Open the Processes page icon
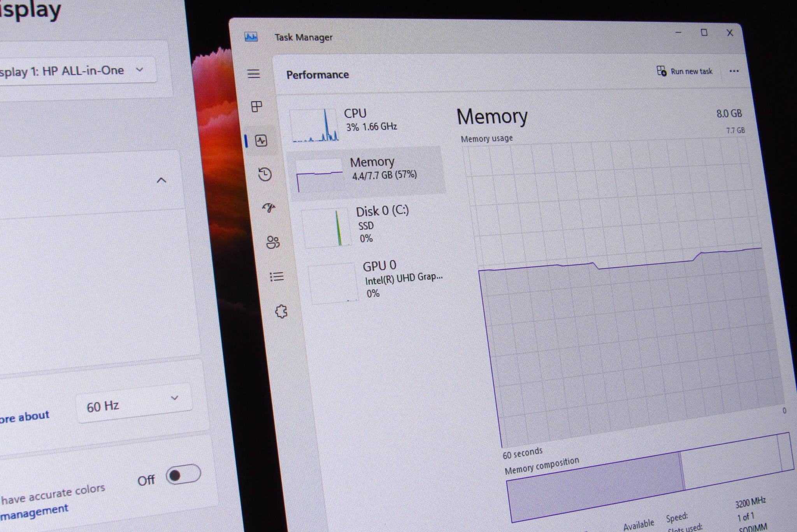 click(256, 106)
